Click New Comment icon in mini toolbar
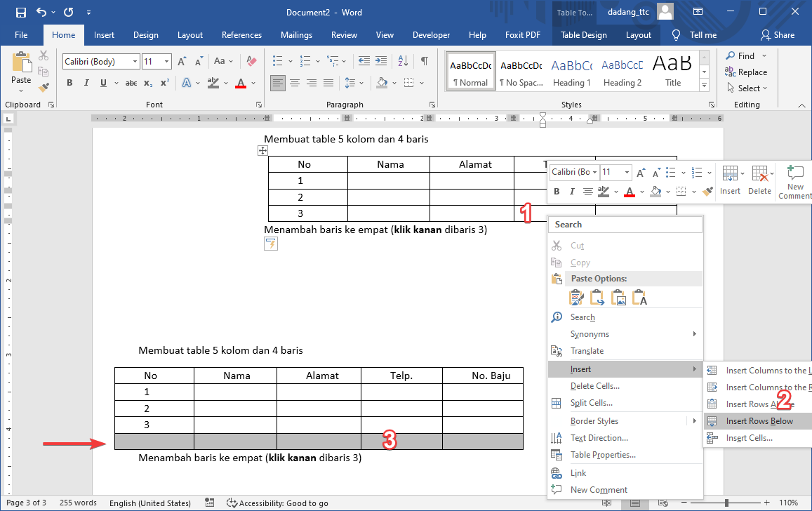Image resolution: width=812 pixels, height=511 pixels. [794, 181]
